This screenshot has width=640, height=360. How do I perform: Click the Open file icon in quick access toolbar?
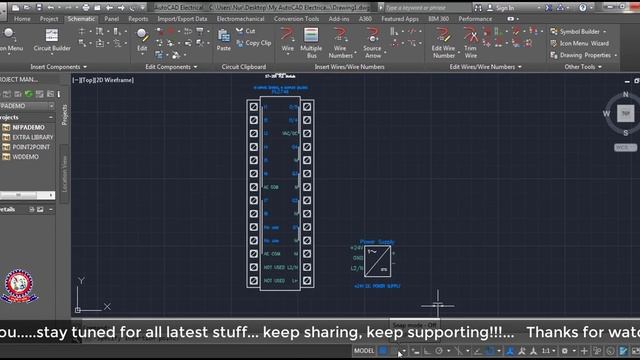tap(27, 7)
